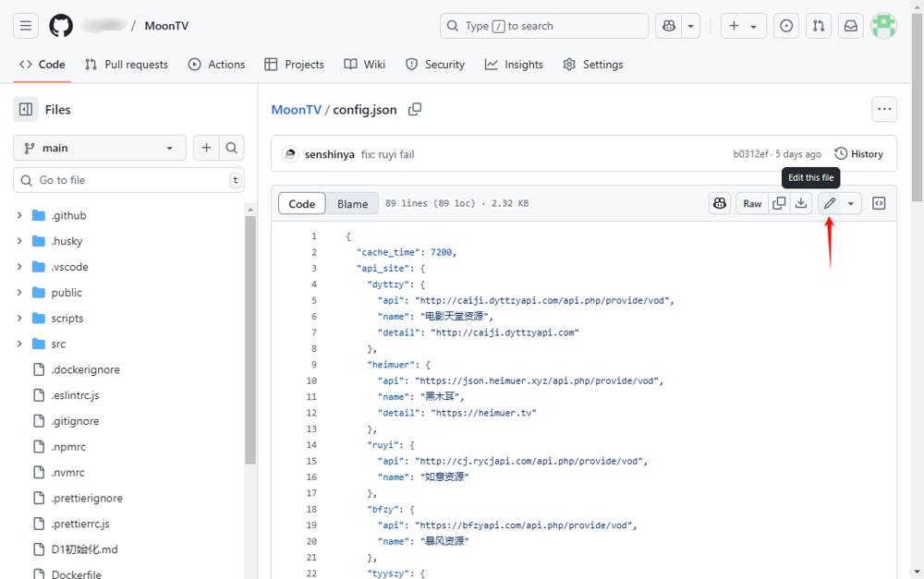
Task: Open the main branch dropdown
Action: coord(99,148)
